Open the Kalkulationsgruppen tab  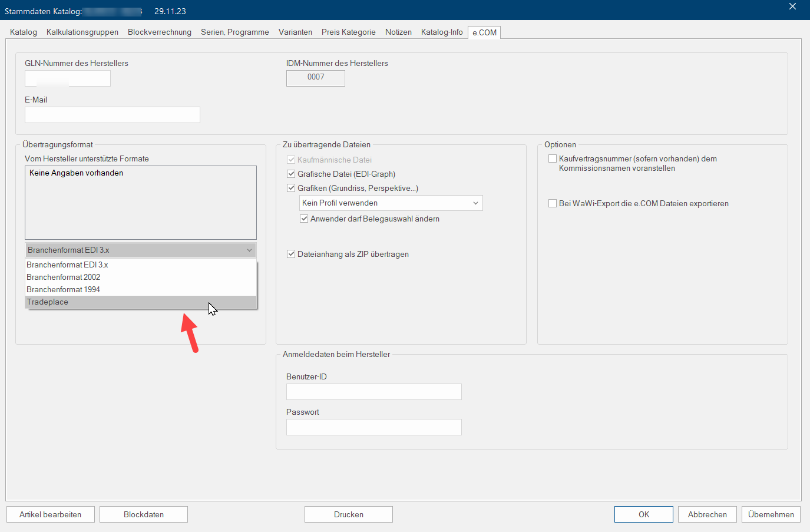(x=82, y=32)
